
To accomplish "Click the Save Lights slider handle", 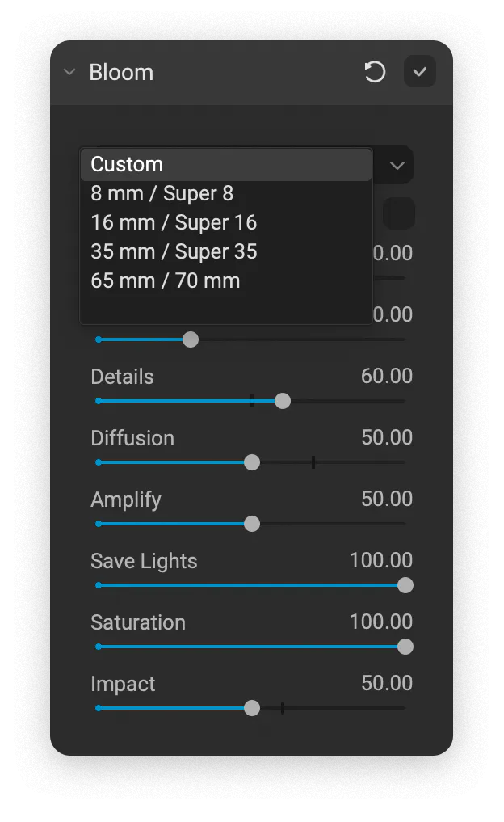I will 405,585.
